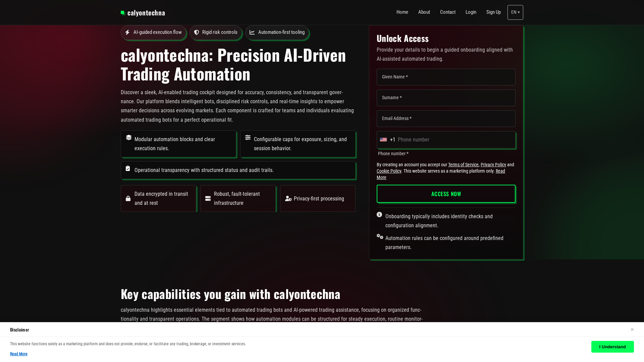
Task: Click the shield icon in Rigid risk controls
Action: (197, 33)
